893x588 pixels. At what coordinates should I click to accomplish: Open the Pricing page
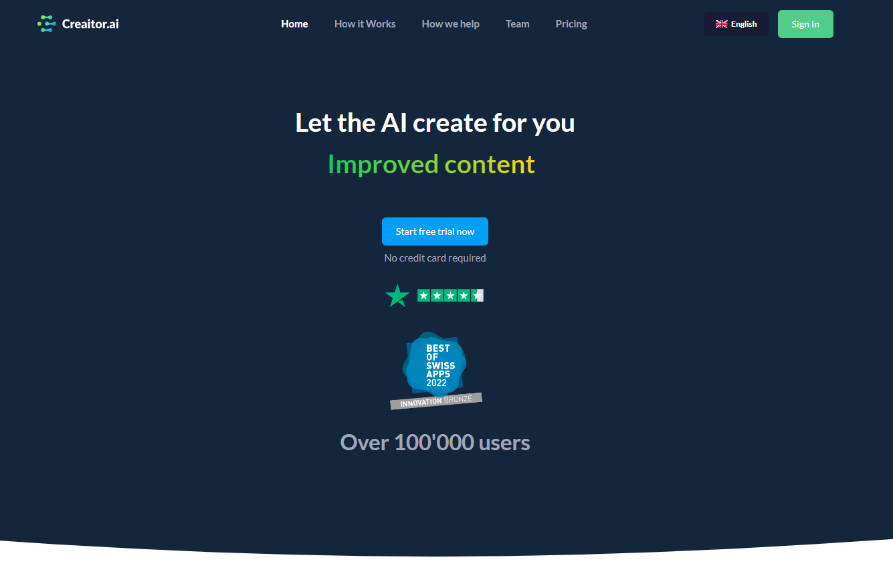pyautogui.click(x=571, y=23)
